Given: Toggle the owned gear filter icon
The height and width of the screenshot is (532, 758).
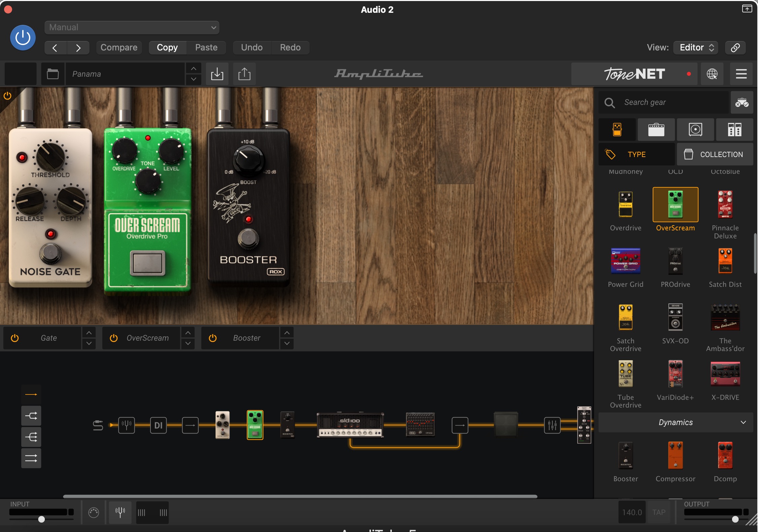Looking at the screenshot, I should click(742, 102).
